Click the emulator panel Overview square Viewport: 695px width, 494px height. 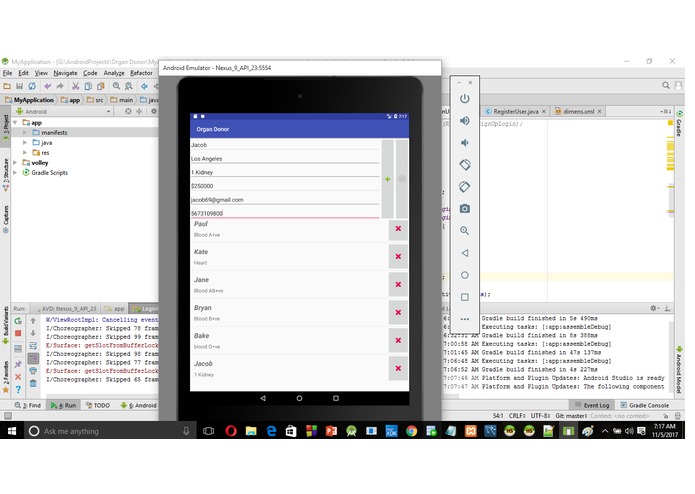[465, 297]
